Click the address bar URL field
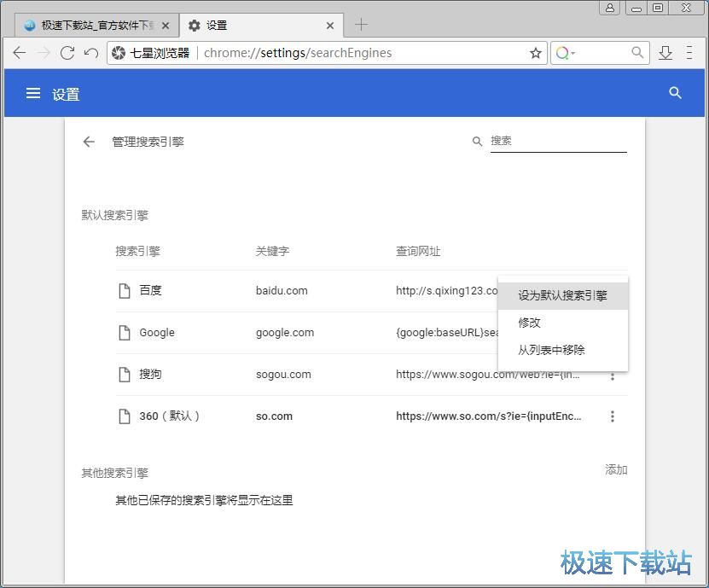Viewport: 709px width, 588px height. (x=362, y=53)
